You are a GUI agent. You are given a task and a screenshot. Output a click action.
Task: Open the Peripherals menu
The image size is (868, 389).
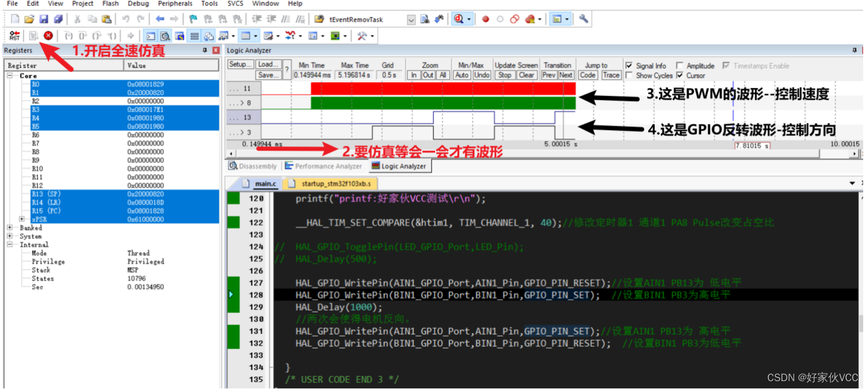(175, 4)
